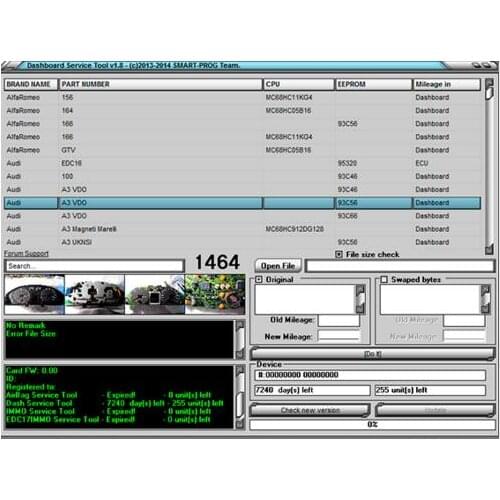Click the scroll-up arrow in the Original data box

click(360, 289)
